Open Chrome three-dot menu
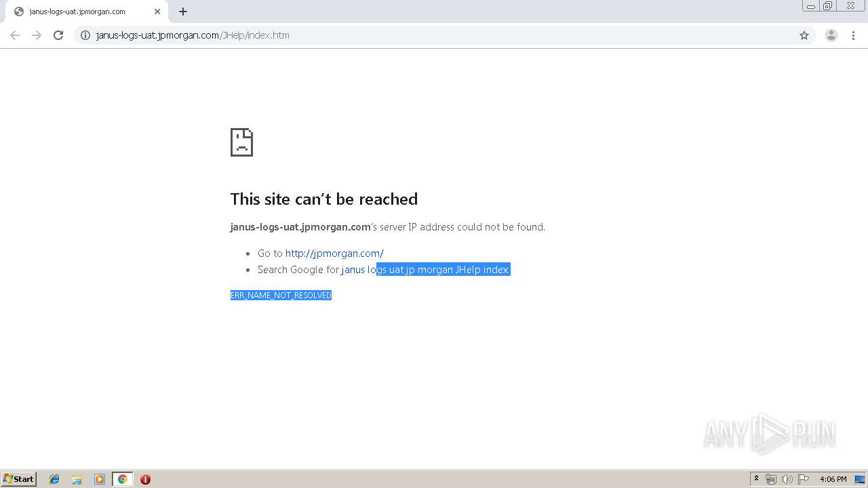The image size is (868, 488). 854,35
